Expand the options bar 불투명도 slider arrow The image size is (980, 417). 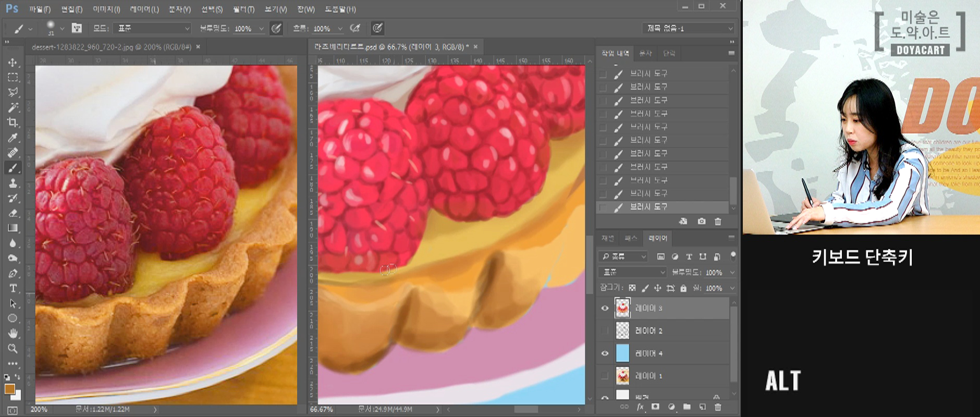261,29
